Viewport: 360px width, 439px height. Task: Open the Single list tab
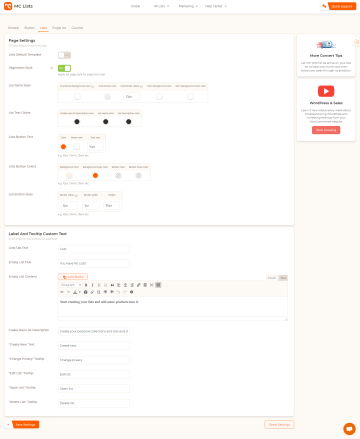[59, 28]
